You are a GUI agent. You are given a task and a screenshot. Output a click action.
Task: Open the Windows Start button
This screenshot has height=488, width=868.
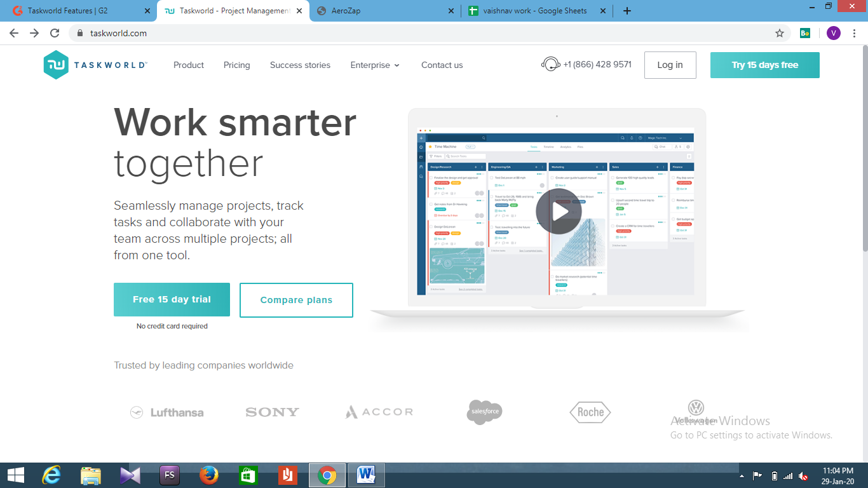[16, 475]
